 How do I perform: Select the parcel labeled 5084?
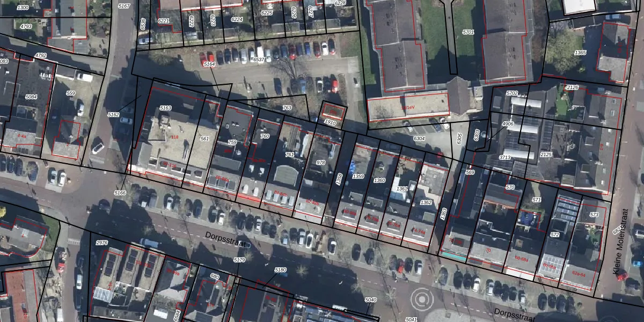click(x=31, y=97)
